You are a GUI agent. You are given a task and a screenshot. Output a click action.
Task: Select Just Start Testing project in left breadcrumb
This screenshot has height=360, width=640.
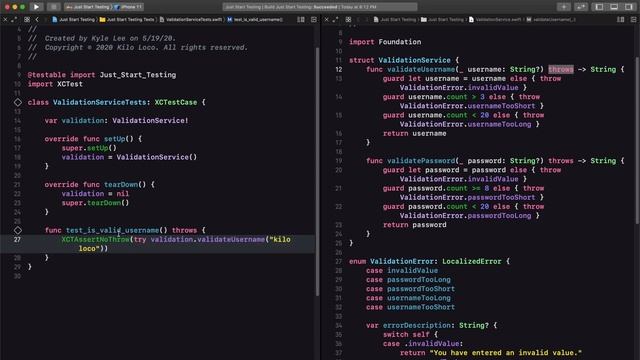[x=73, y=19]
